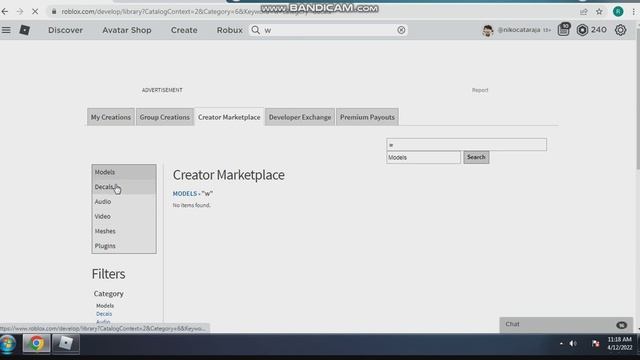Image resolution: width=640 pixels, height=360 pixels.
Task: Click the Robux coin icon
Action: (x=582, y=30)
